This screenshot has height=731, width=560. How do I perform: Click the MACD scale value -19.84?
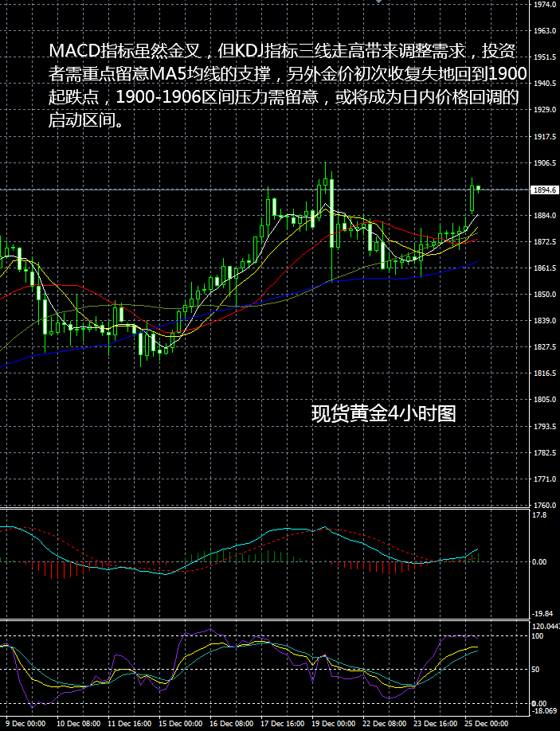pyautogui.click(x=542, y=614)
